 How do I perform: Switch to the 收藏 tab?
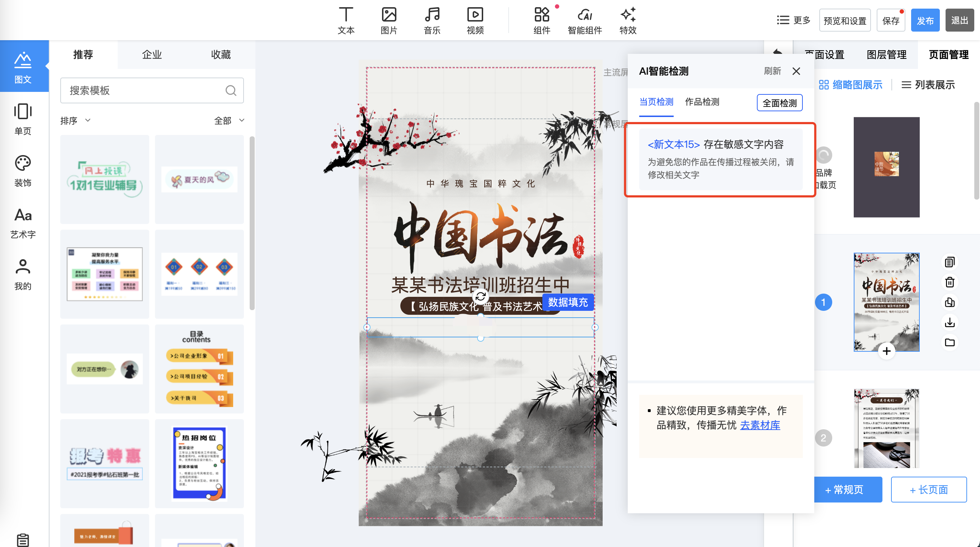pos(221,55)
